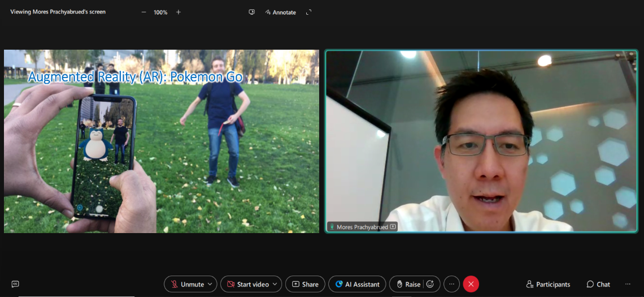The image size is (644, 297).
Task: Click the red leave meeting button
Action: (x=471, y=284)
